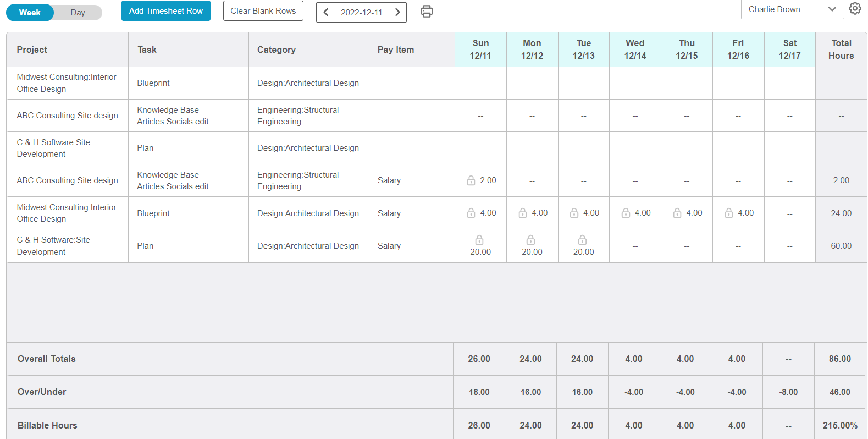This screenshot has width=868, height=439.
Task: Switch to Day view toggle
Action: [x=78, y=13]
